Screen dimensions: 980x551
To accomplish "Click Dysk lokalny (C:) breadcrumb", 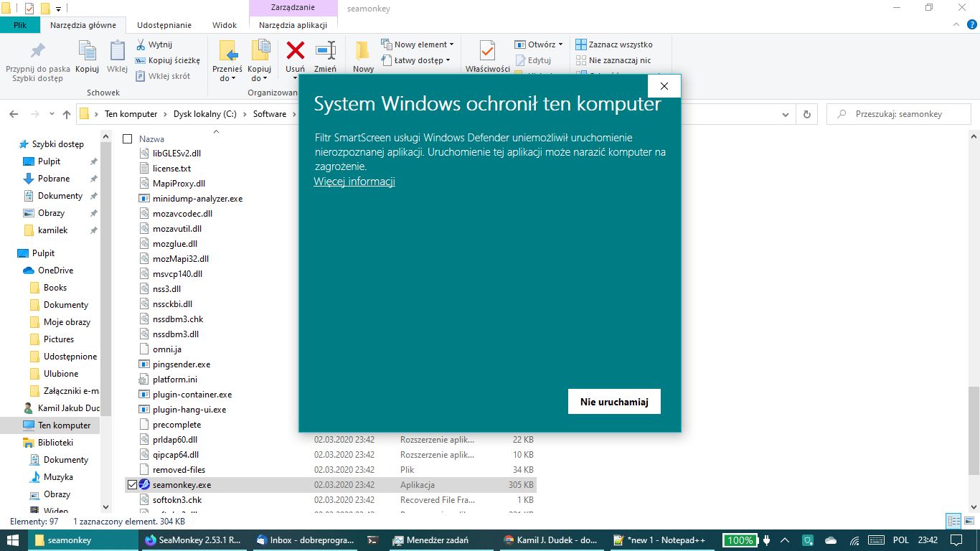I will point(204,114).
